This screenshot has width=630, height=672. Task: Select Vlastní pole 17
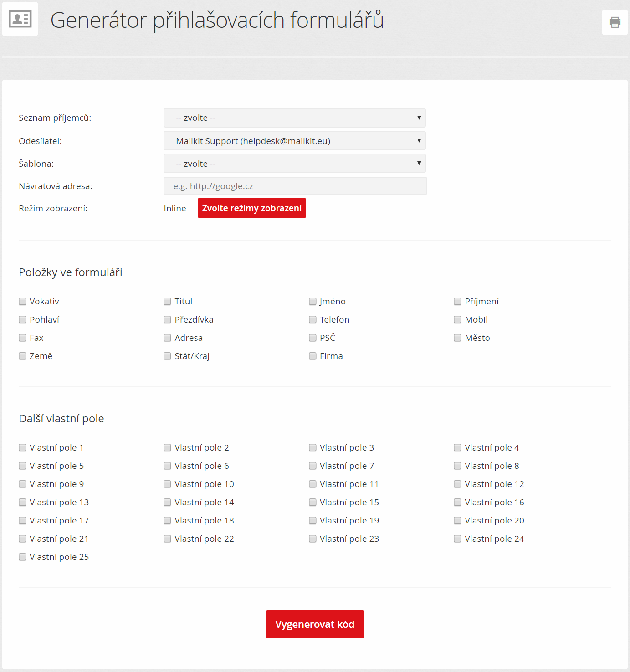pyautogui.click(x=22, y=520)
